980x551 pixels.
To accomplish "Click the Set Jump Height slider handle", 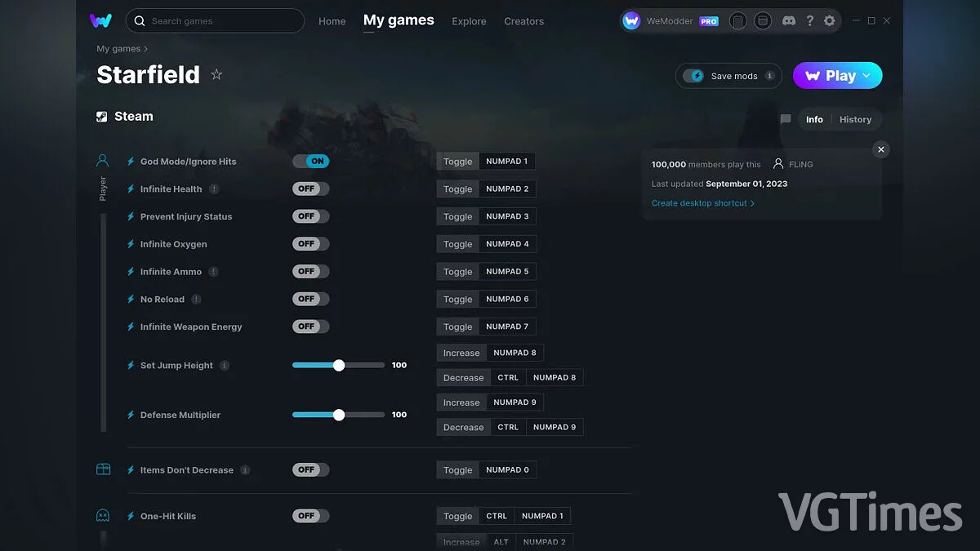I will (339, 366).
